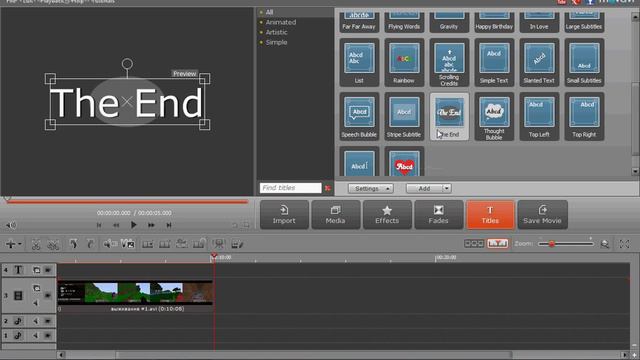640x360 pixels.
Task: Filter titles by Animated category
Action: pos(281,22)
